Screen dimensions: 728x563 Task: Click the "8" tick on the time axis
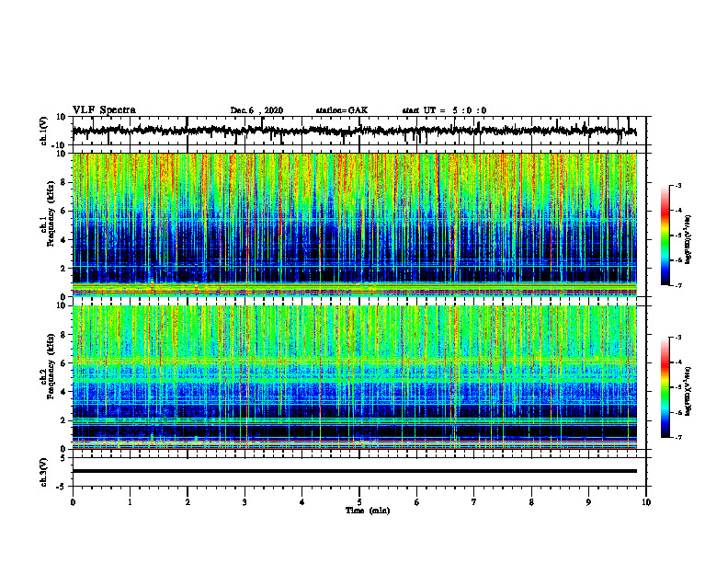coord(531,502)
